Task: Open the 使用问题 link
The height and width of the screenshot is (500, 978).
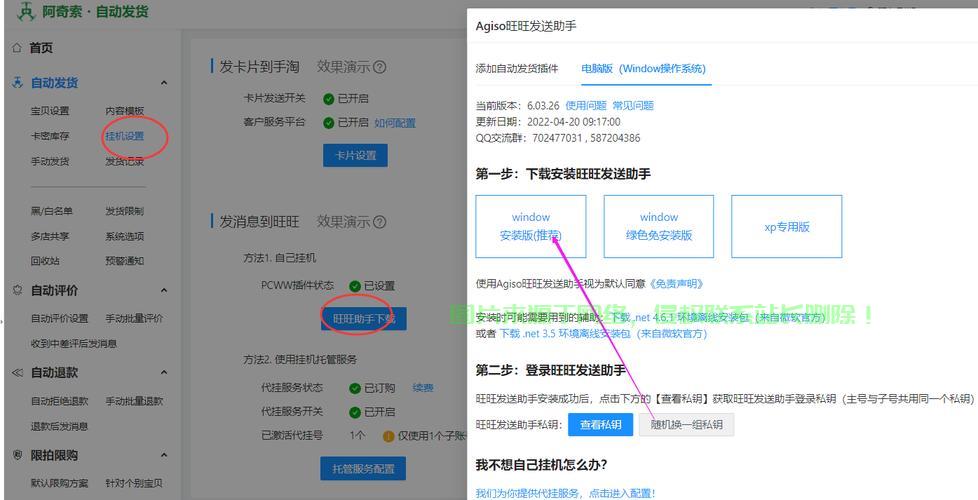Action: click(x=586, y=105)
